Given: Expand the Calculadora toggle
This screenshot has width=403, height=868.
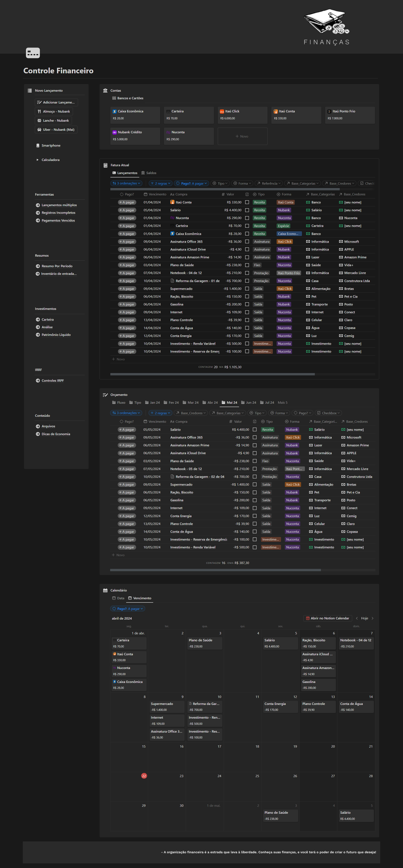Looking at the screenshot, I should pos(37,160).
